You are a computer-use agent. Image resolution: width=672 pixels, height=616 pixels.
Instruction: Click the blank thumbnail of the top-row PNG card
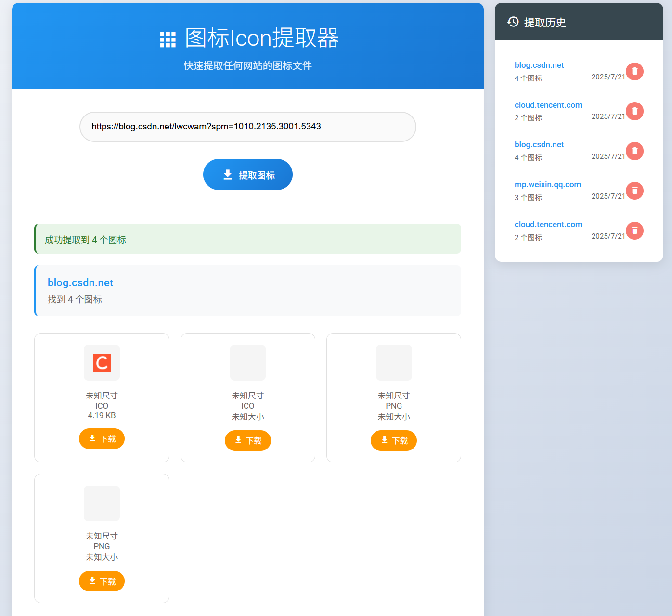coord(394,362)
